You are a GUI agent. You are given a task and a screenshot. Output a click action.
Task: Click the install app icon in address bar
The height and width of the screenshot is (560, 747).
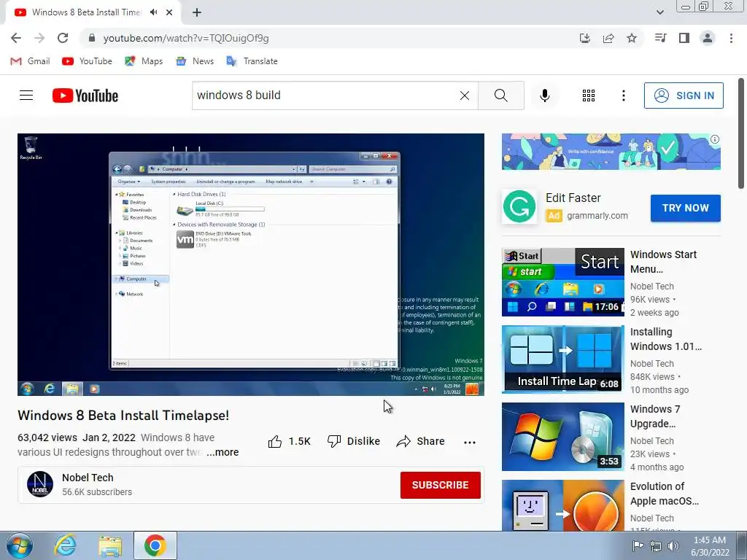tap(584, 38)
